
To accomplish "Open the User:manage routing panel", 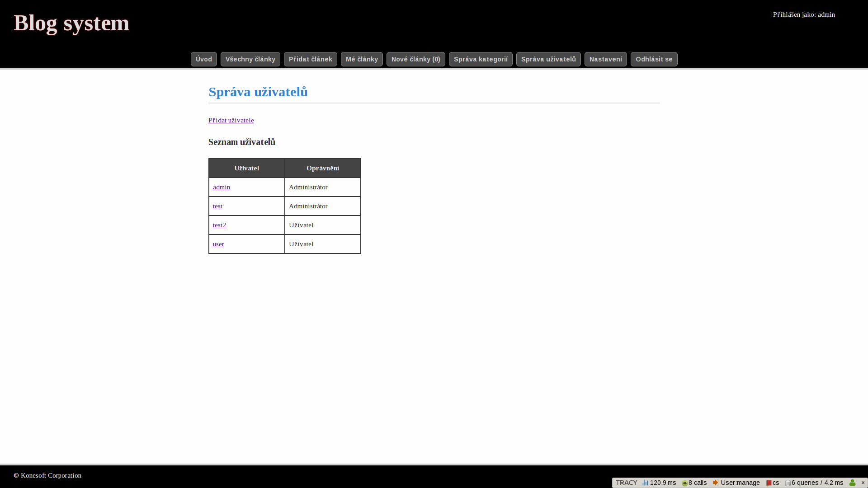I will pyautogui.click(x=736, y=483).
